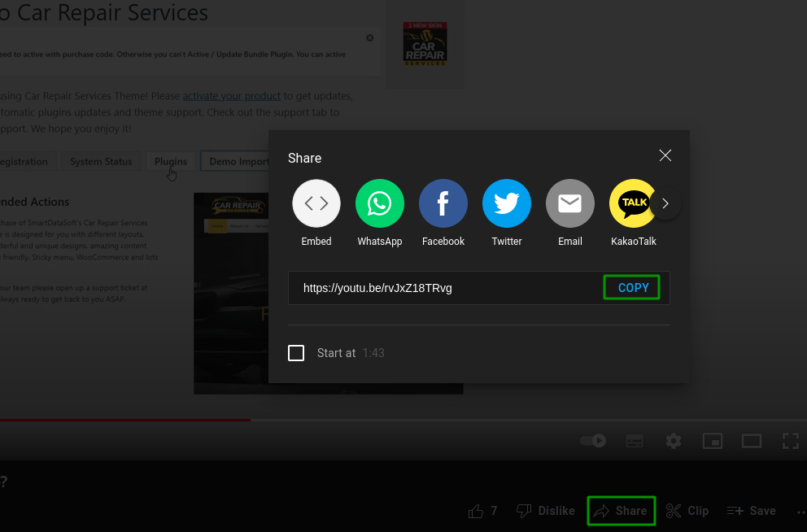Click the Car Repair theme preview image
Image resolution: width=807 pixels, height=532 pixels.
pos(231,294)
